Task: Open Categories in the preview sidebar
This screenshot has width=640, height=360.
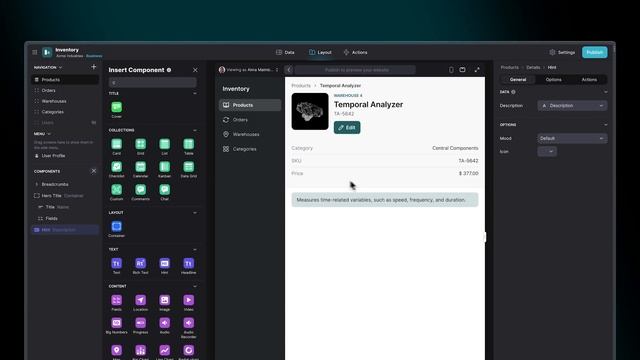Action: 250,149
